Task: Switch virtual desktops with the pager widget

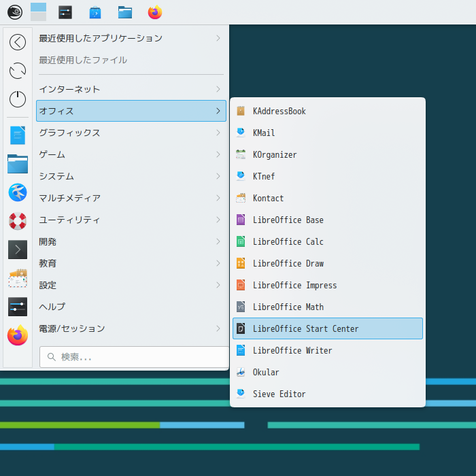Action: coord(39,12)
